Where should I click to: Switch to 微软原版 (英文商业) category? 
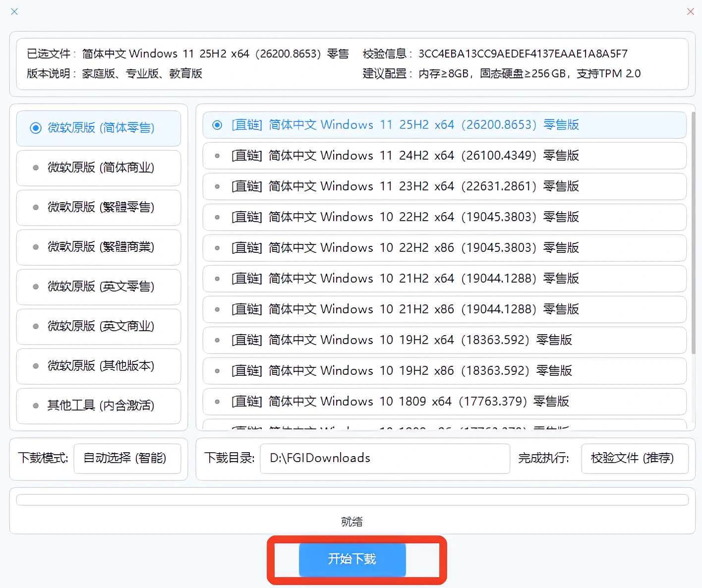click(99, 326)
